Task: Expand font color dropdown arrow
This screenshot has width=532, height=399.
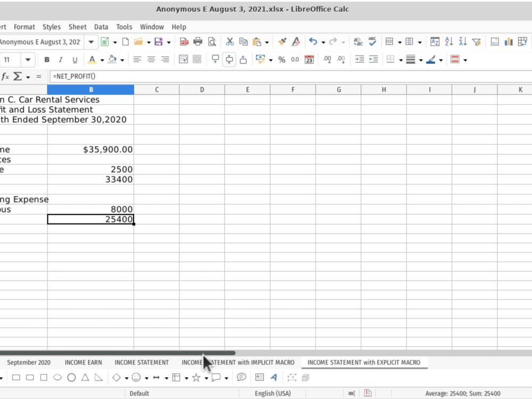Action: 102,60
